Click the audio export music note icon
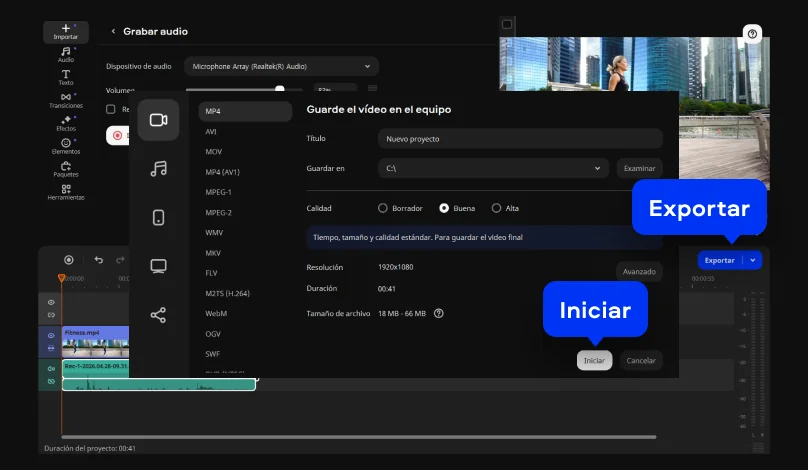This screenshot has width=808, height=470. pos(158,169)
